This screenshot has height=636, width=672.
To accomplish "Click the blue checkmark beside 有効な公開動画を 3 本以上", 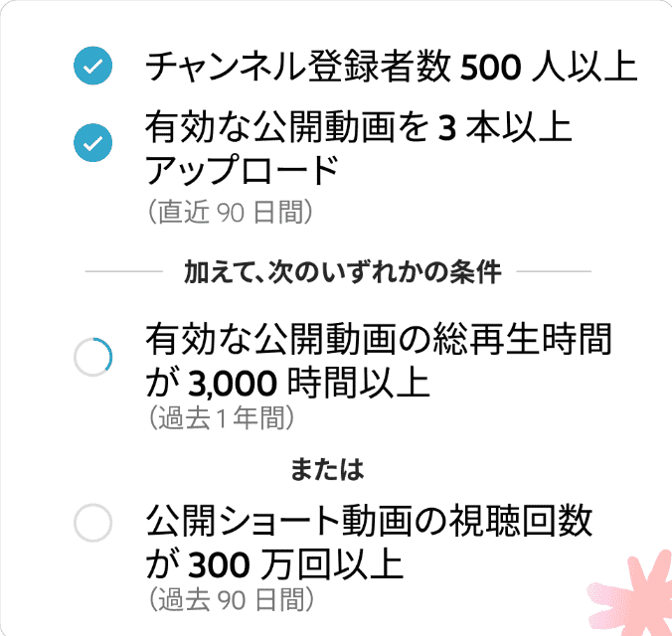I will (93, 143).
